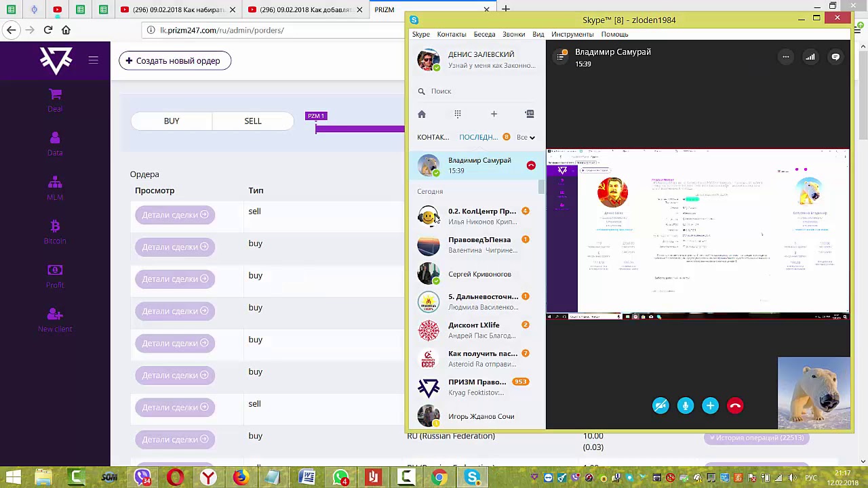Image resolution: width=868 pixels, height=488 pixels.
Task: Click browser address bar lk.prizm247.com
Action: (x=271, y=30)
